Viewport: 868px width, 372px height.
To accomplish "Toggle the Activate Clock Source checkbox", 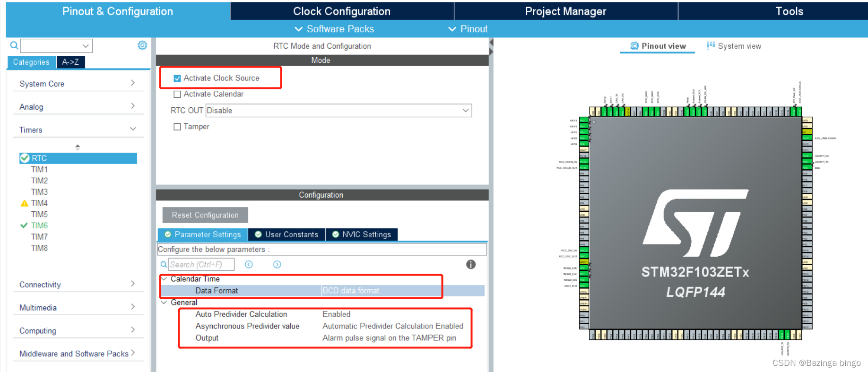I will tap(177, 78).
